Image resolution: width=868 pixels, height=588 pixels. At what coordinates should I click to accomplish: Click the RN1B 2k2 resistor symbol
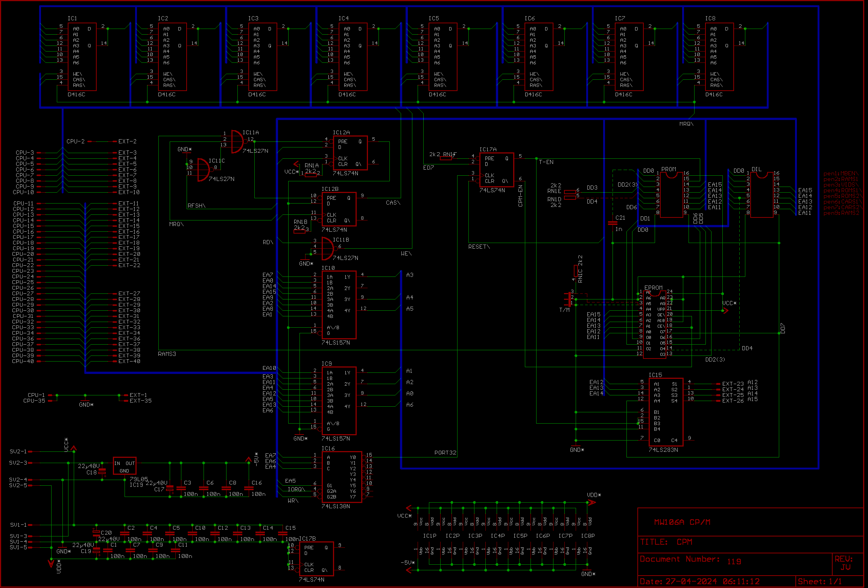299,231
